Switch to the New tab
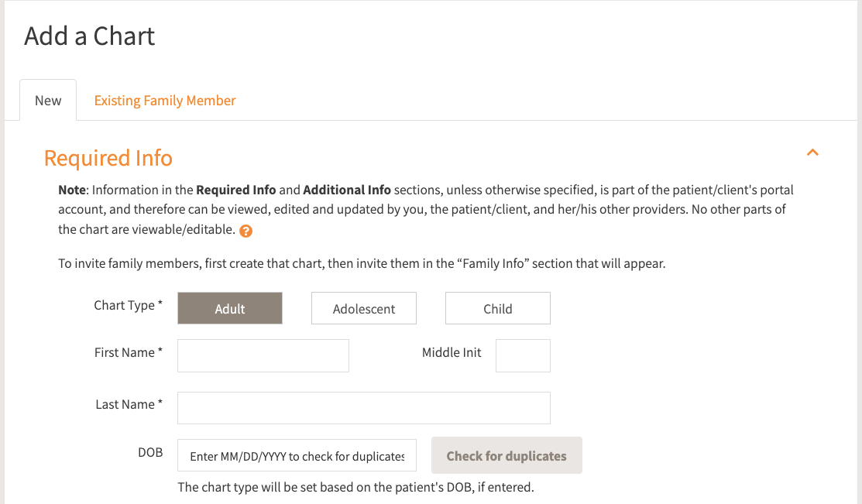 point(48,101)
